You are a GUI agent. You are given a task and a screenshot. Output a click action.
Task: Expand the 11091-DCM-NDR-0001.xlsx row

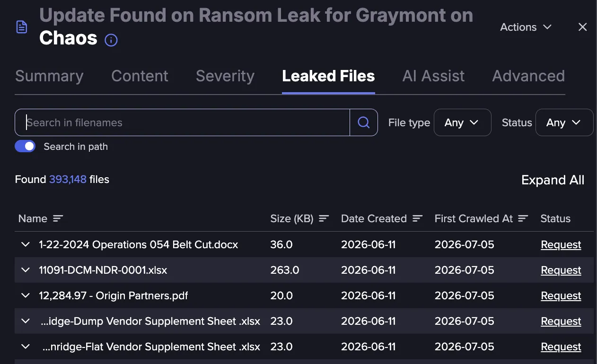click(x=26, y=270)
